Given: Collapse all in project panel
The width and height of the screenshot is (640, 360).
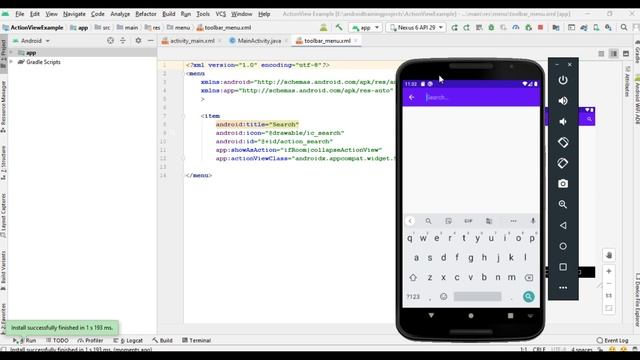Looking at the screenshot, I should coord(123,40).
